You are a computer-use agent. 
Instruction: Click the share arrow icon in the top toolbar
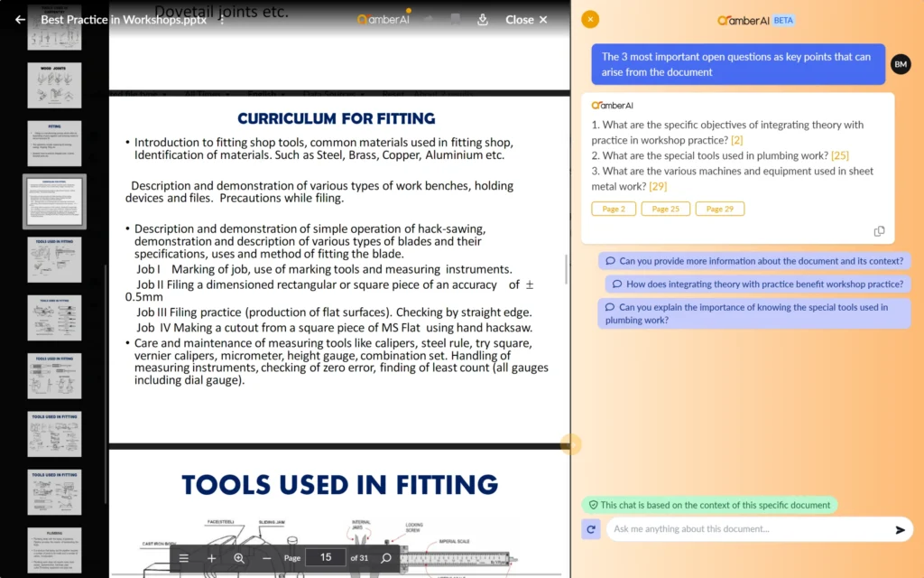coord(430,18)
